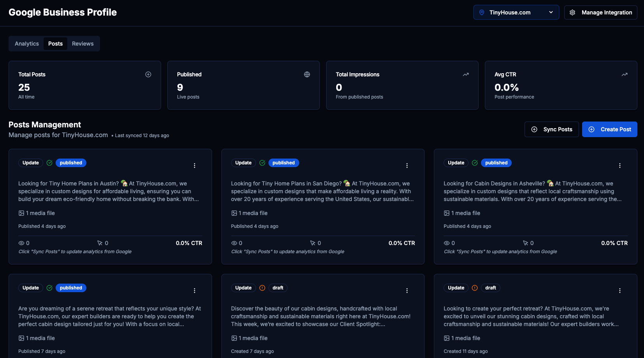
Task: Click the San Diego Tiny Home Plans post text
Action: pyautogui.click(x=322, y=191)
